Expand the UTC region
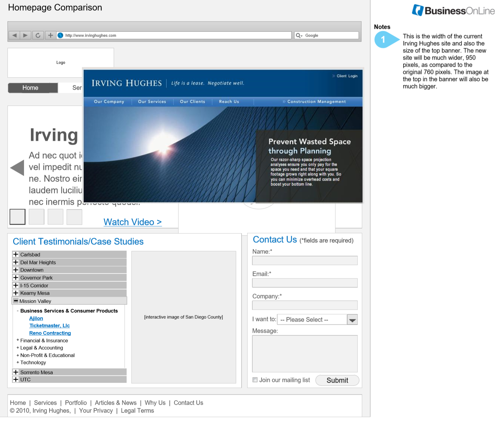Screen dimensions: 504x422 [69, 379]
